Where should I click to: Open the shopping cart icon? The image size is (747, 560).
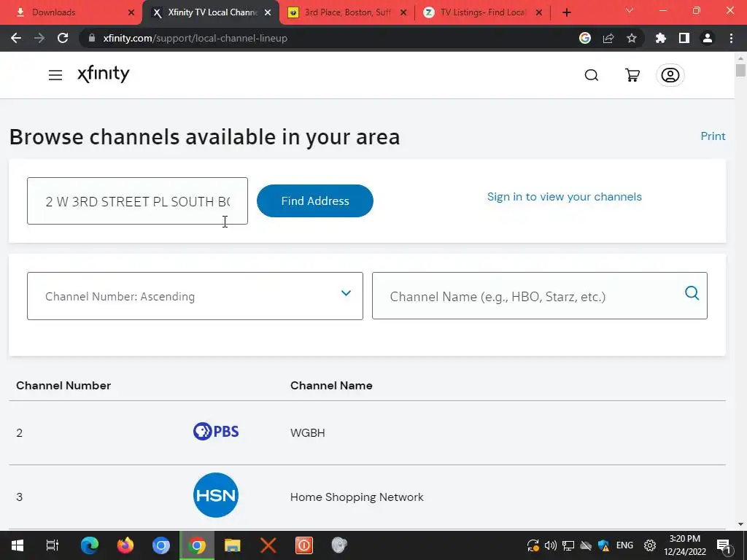pyautogui.click(x=632, y=75)
